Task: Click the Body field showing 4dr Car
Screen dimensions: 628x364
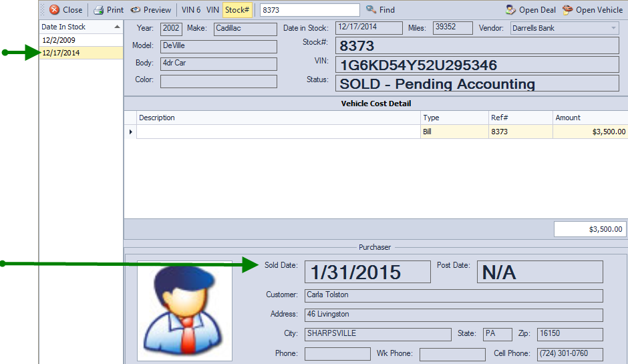Action: tap(218, 64)
